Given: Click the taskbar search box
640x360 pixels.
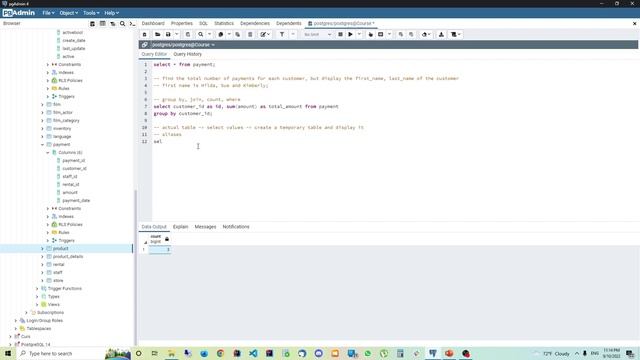Looking at the screenshot, I should coord(61,353).
